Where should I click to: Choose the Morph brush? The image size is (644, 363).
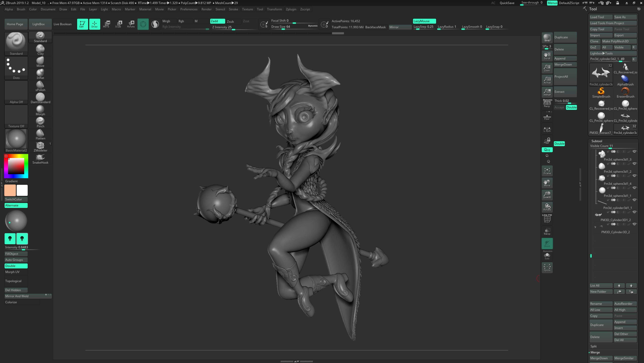pos(40,110)
